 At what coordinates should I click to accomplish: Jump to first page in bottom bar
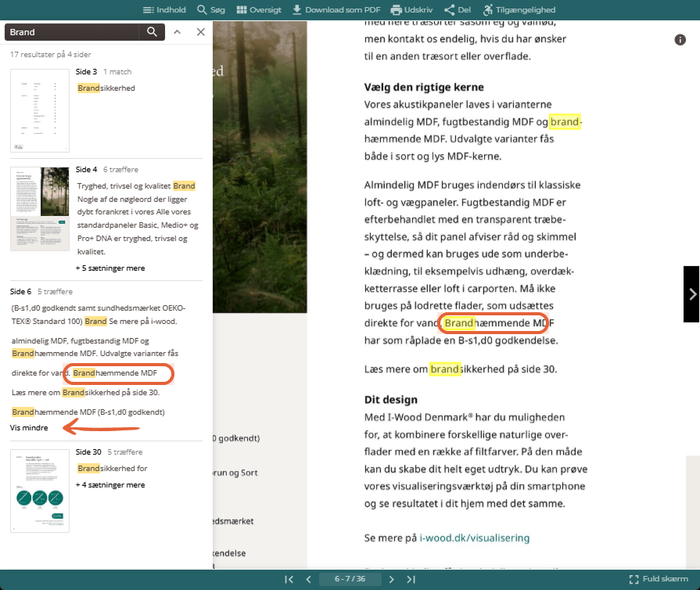(289, 579)
